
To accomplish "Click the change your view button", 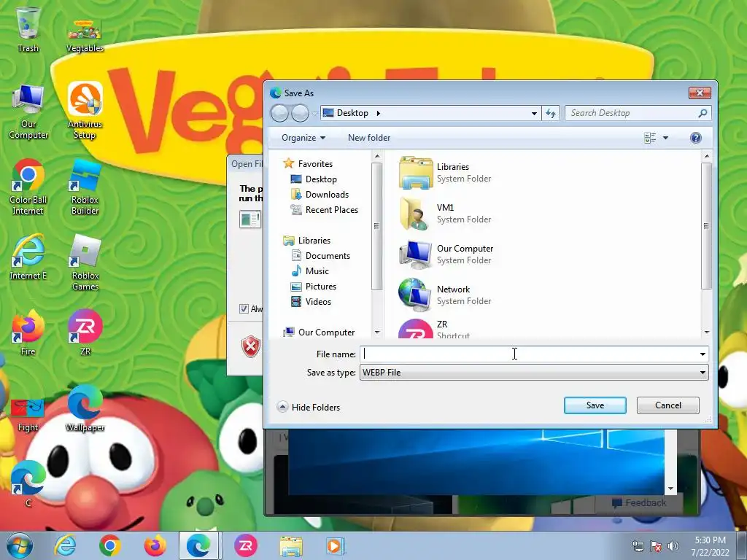I will click(x=650, y=138).
